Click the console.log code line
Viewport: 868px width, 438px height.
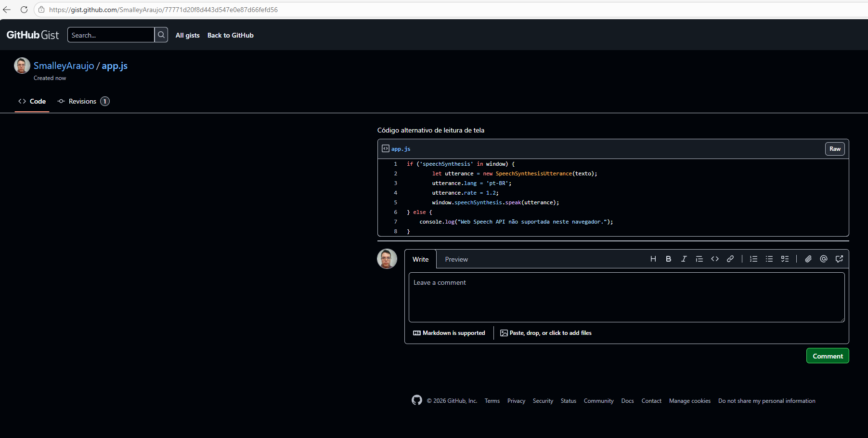[516, 222]
